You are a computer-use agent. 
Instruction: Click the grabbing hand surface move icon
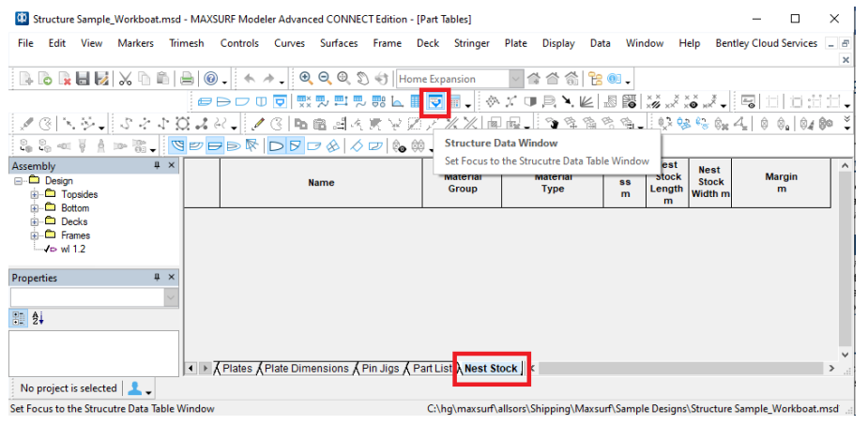click(552, 124)
